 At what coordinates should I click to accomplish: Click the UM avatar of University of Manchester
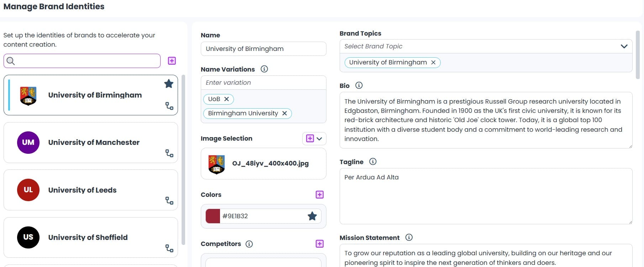point(28,142)
